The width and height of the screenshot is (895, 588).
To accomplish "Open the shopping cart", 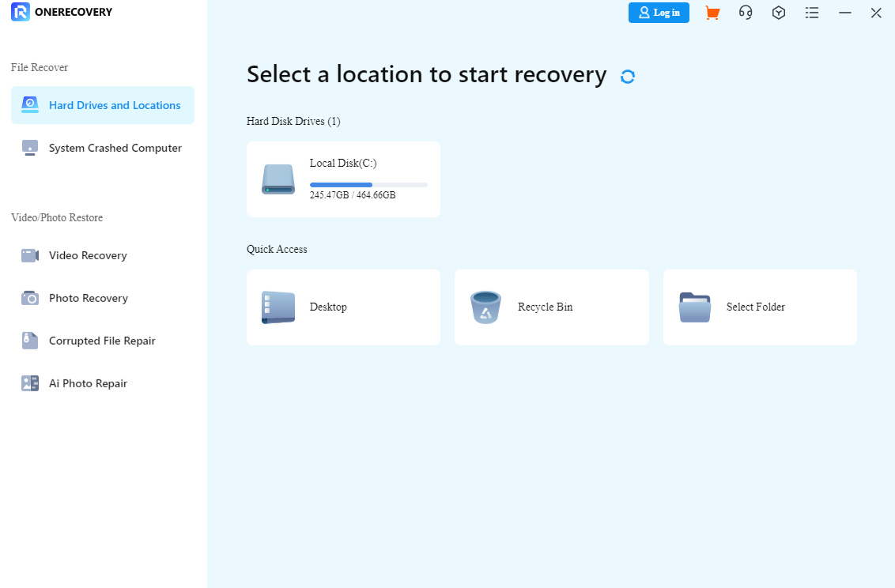I will point(712,13).
